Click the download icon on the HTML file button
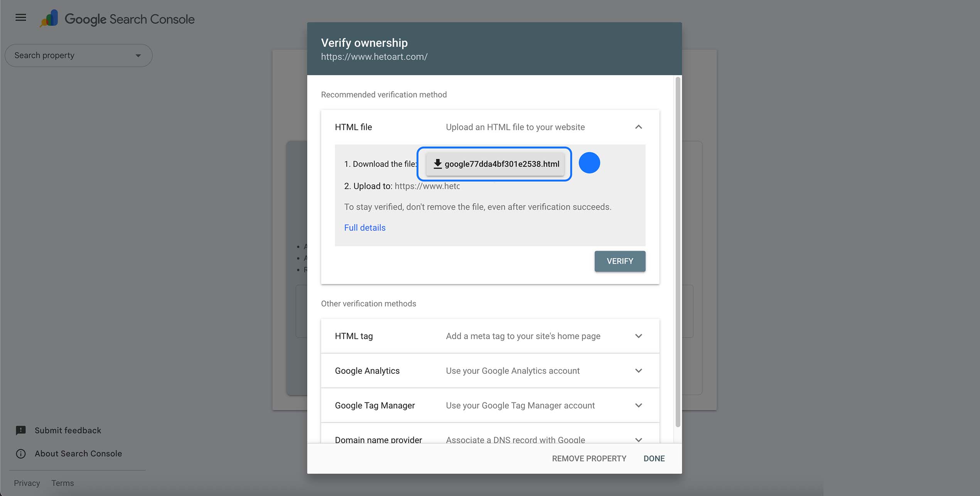The image size is (980, 496). pyautogui.click(x=438, y=163)
